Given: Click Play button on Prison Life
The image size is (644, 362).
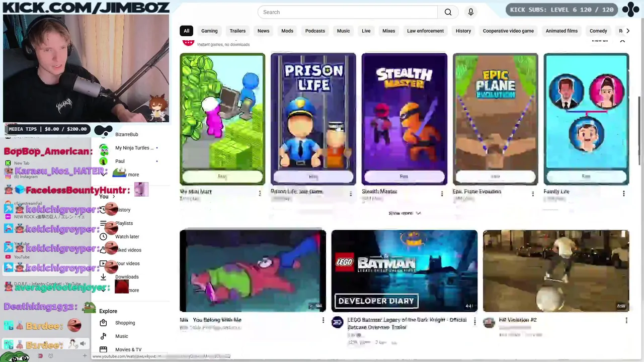Looking at the screenshot, I should pyautogui.click(x=313, y=176).
